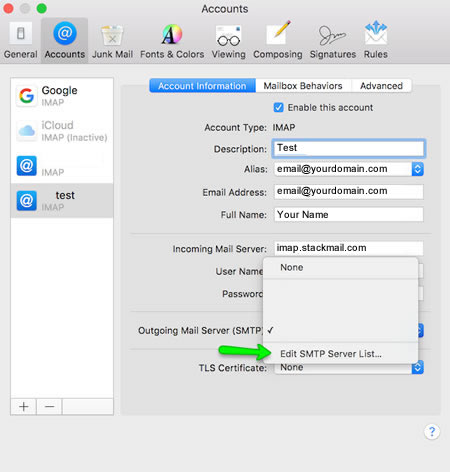Screen dimensions: 450x472
Task: Click the minus button to remove account
Action: point(49,407)
